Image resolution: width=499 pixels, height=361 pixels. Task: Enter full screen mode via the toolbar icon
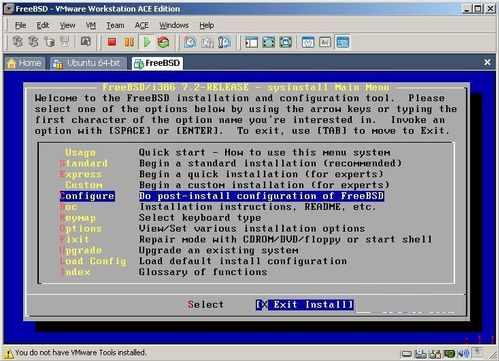[269, 42]
